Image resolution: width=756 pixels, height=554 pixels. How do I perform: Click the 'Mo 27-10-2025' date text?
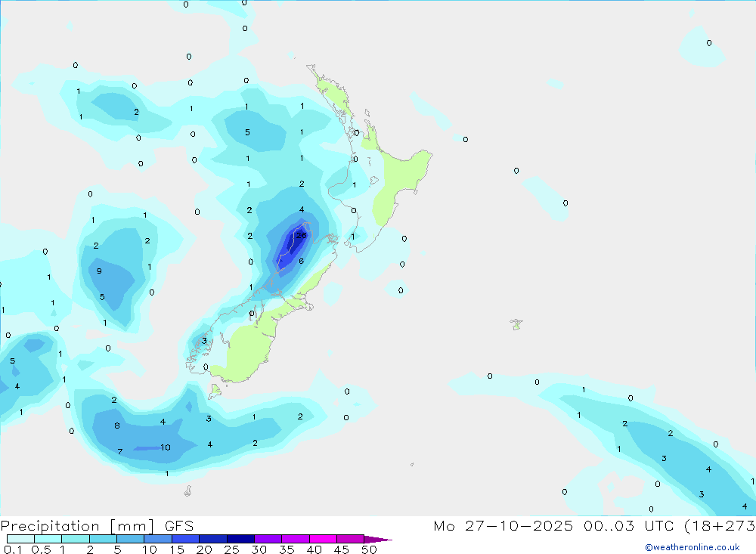coord(503,526)
